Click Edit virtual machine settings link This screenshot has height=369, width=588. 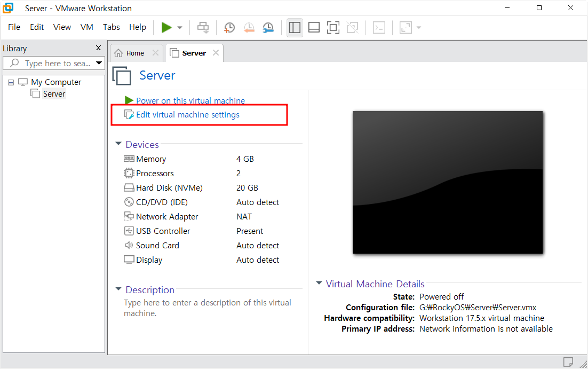[x=187, y=115]
